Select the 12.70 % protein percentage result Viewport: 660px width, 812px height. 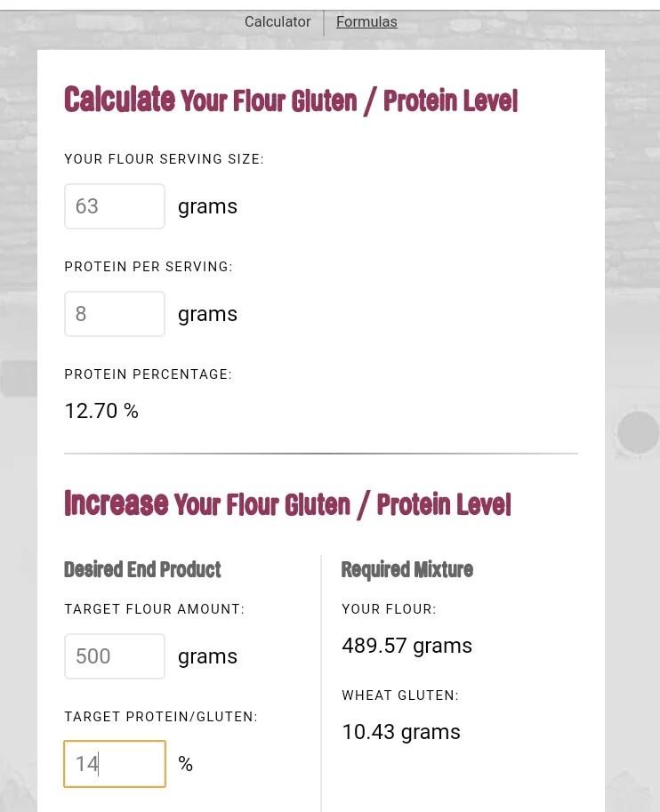click(x=101, y=411)
